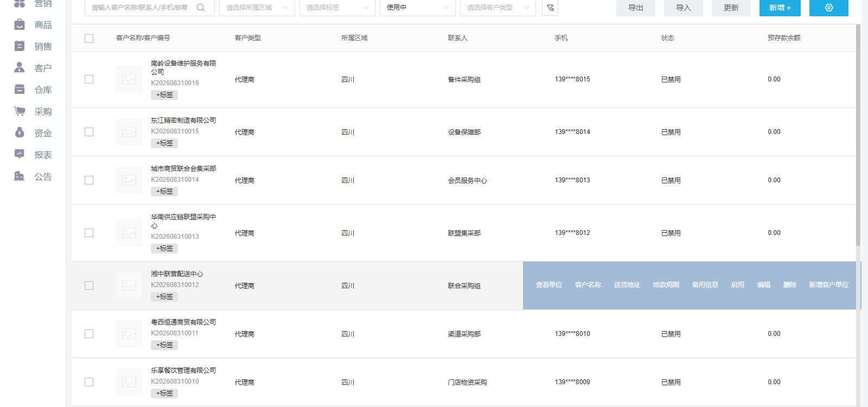
Task: Open the advanced filter funnel icon
Action: pos(550,8)
